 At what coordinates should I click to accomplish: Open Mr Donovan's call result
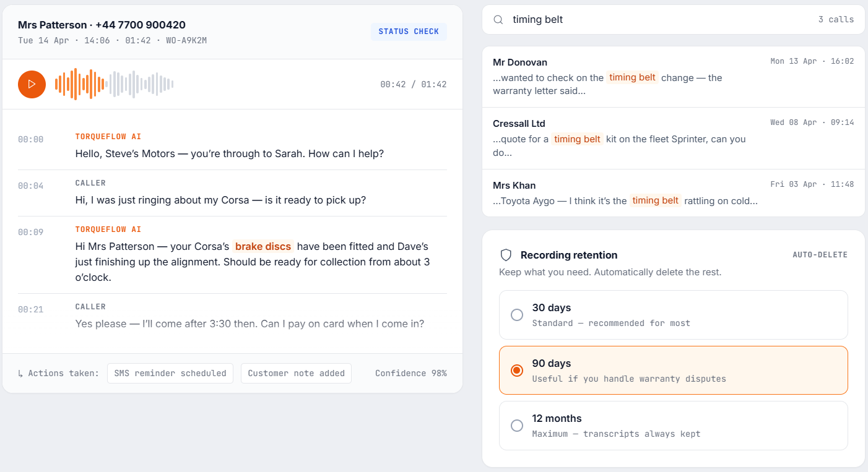[674, 77]
